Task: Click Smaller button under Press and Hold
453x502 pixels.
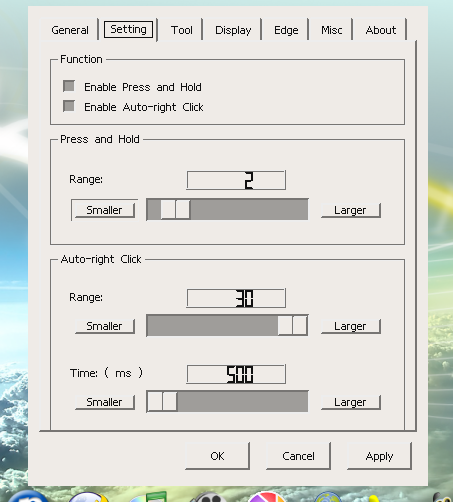Action: point(104,210)
